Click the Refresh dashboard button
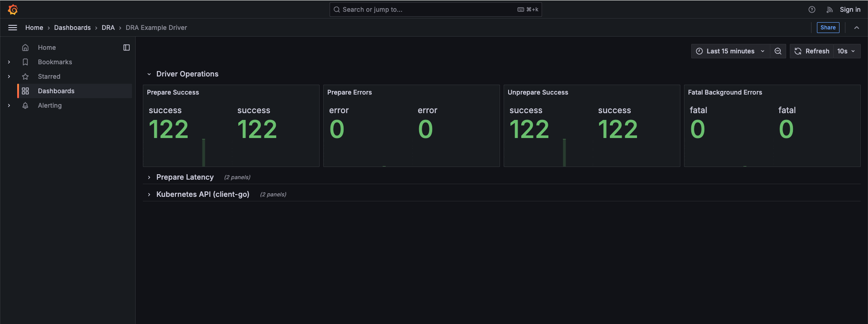This screenshot has height=324, width=868. point(812,51)
